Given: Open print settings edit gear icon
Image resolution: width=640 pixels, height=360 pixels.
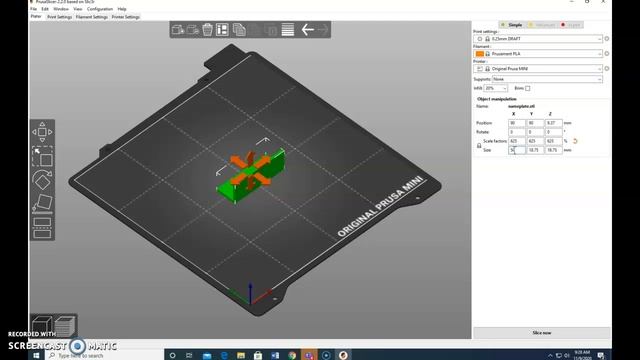Looking at the screenshot, I should 607,39.
